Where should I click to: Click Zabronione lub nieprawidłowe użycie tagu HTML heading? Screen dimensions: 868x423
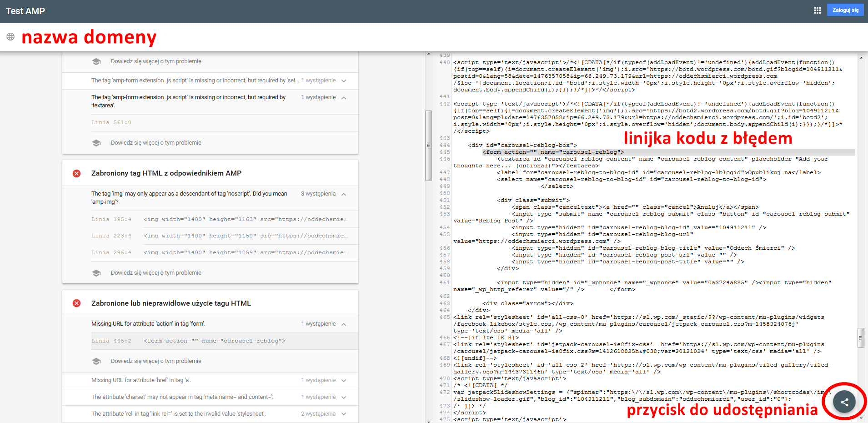171,303
